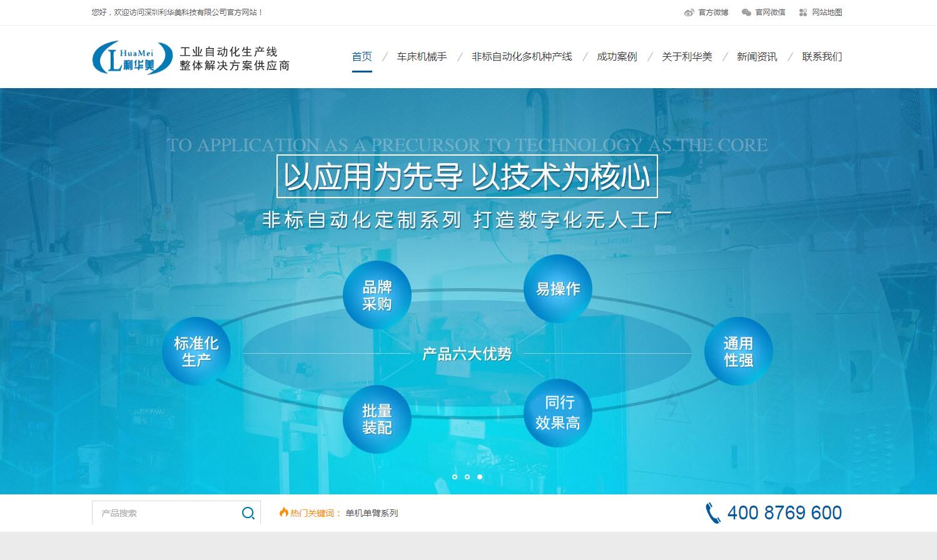Image resolution: width=937 pixels, height=560 pixels.
Task: Select the 通用性强 advantage badge
Action: click(738, 351)
